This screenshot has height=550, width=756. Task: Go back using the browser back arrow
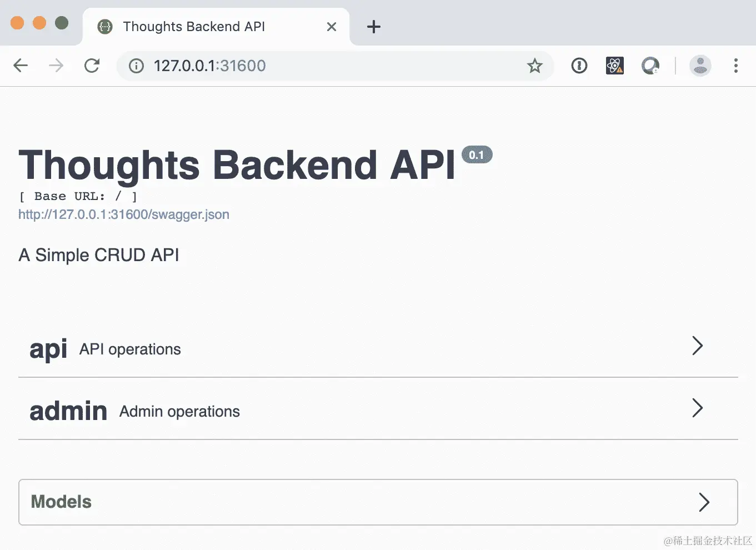point(21,66)
